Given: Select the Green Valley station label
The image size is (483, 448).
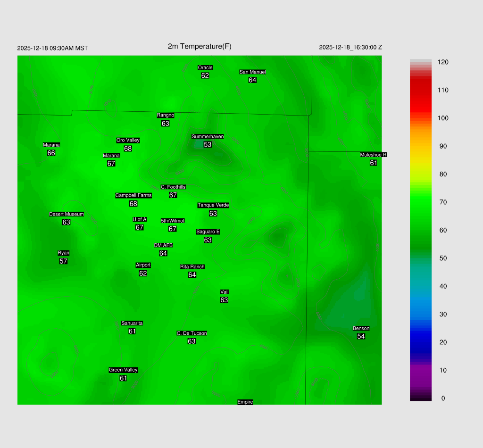Looking at the screenshot, I should coord(123,370).
